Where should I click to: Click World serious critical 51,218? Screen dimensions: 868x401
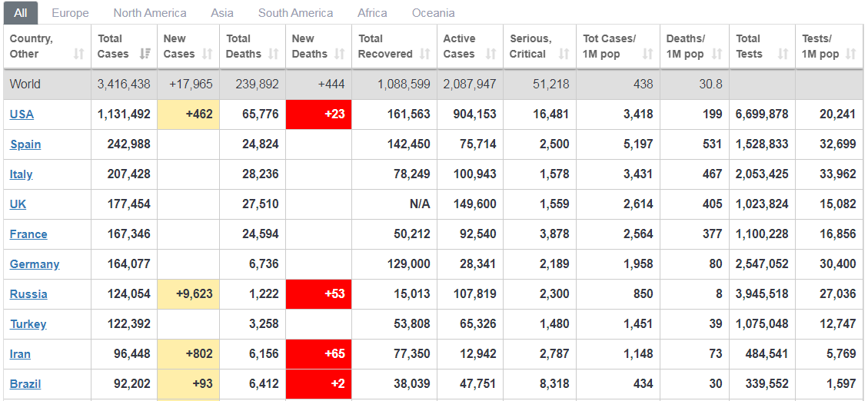pos(550,85)
